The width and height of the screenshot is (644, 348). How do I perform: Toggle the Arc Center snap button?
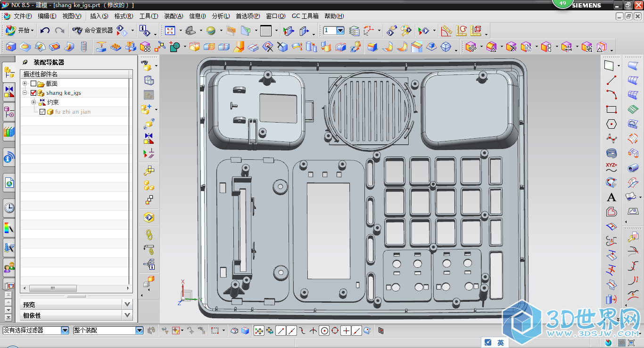324,331
